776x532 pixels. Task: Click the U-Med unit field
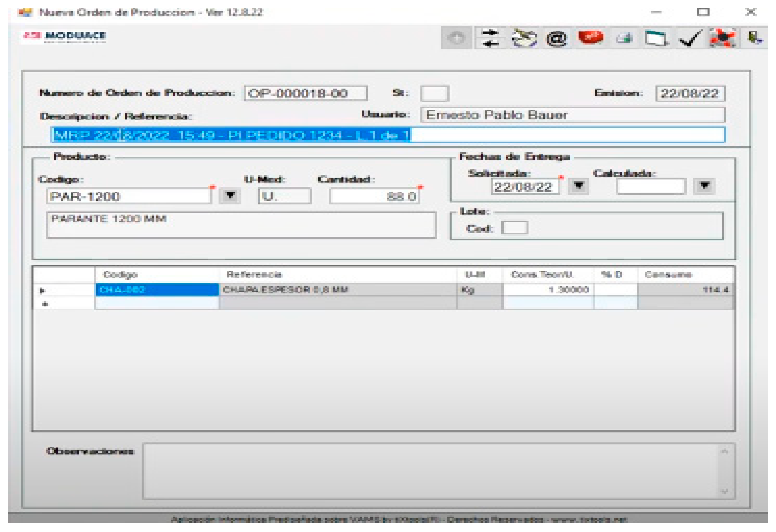coord(285,196)
